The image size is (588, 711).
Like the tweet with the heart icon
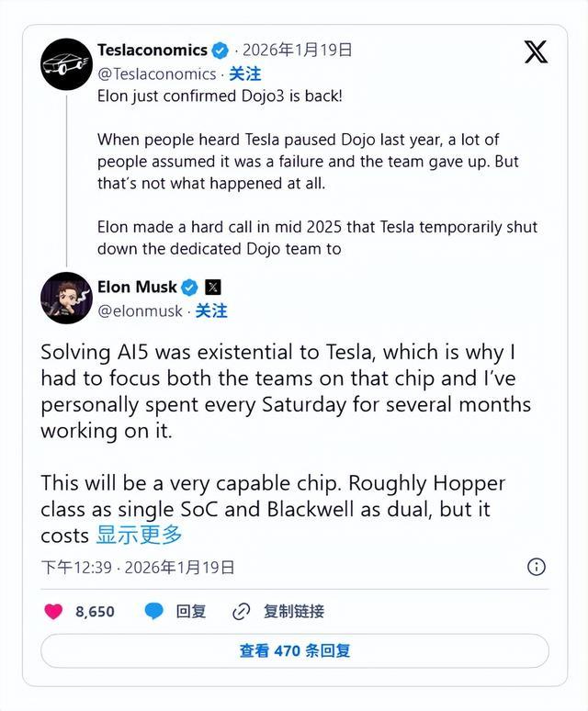click(54, 611)
